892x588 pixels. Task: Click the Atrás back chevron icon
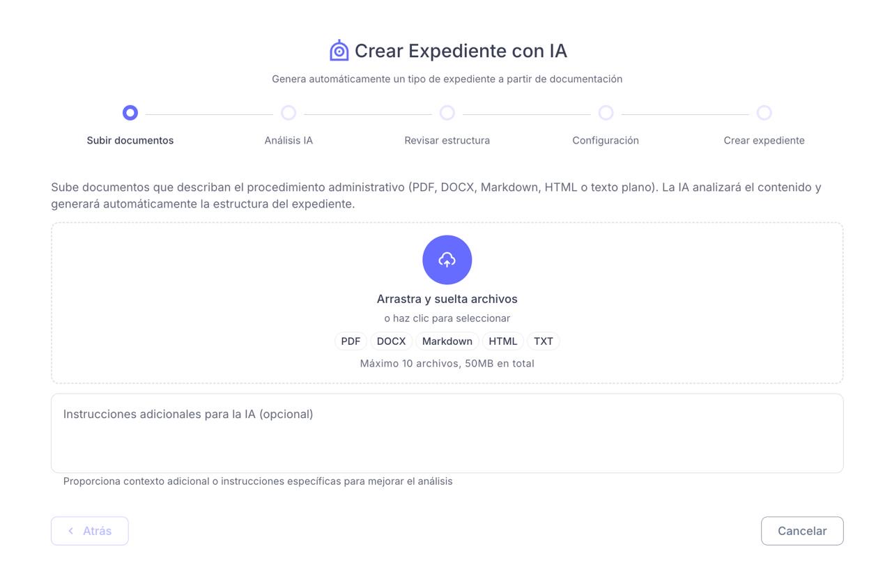pos(70,531)
